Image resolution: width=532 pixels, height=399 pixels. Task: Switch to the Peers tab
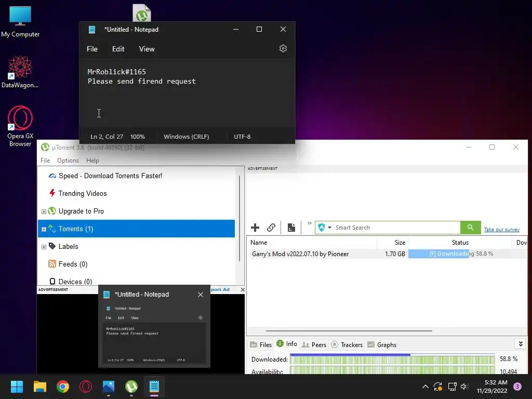click(x=314, y=345)
